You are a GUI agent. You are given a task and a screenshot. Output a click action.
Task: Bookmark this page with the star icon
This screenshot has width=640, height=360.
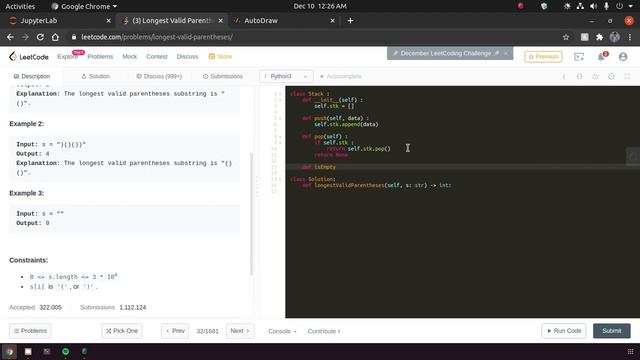(x=566, y=37)
